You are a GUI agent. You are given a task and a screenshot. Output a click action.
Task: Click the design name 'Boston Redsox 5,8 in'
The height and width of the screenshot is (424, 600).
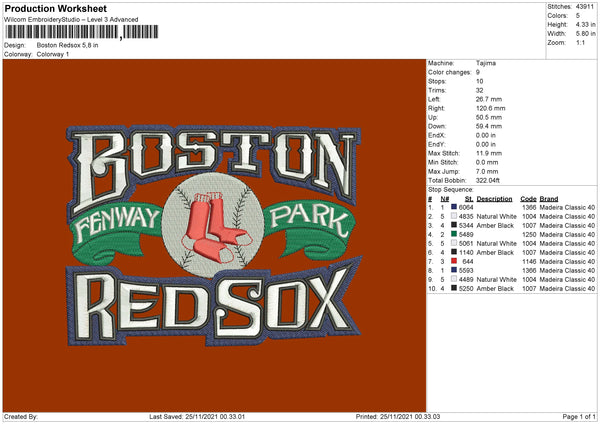point(67,45)
